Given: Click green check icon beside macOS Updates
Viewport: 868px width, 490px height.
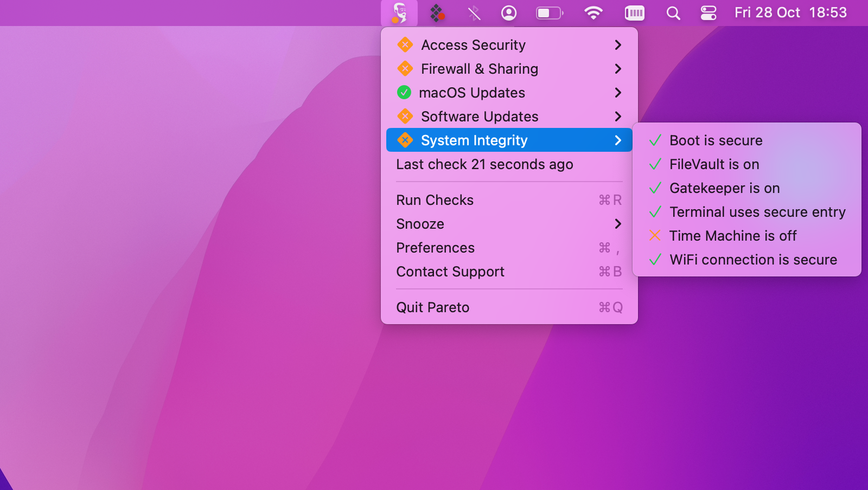Looking at the screenshot, I should (404, 92).
